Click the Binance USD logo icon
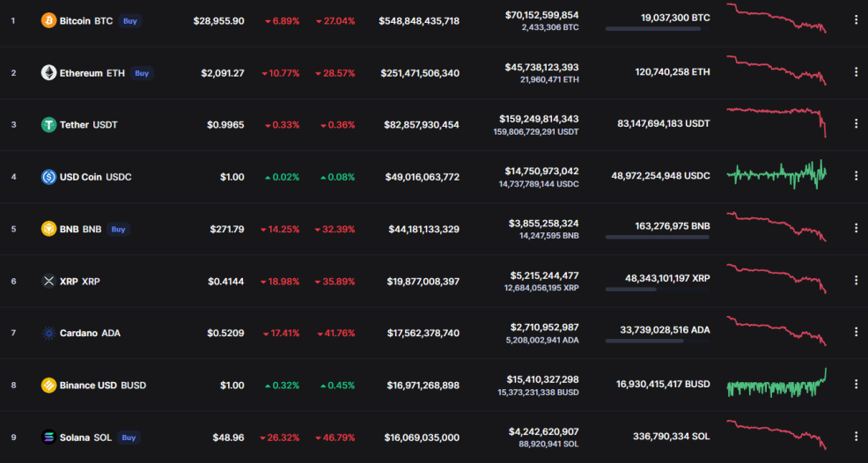Screen dimensions: 868x463 pos(48,385)
